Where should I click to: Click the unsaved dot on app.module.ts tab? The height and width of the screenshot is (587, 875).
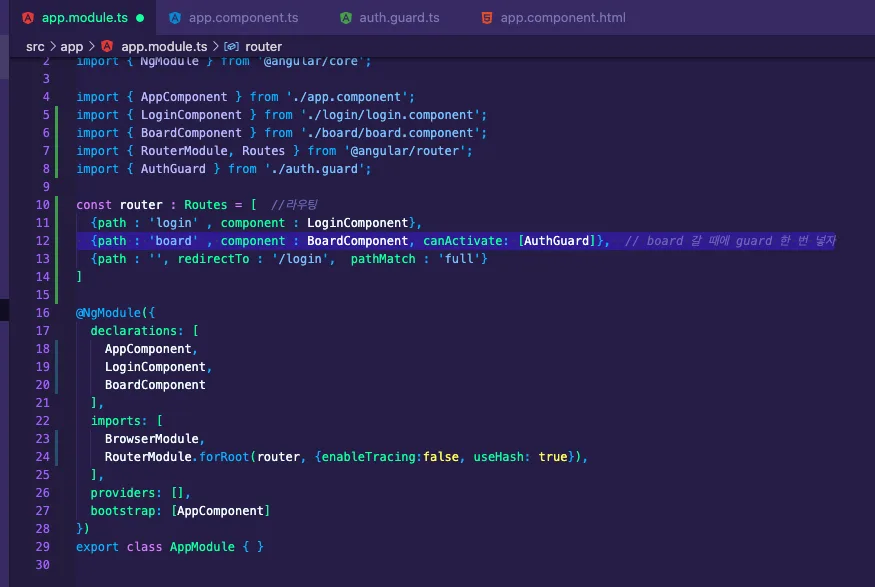coord(140,18)
